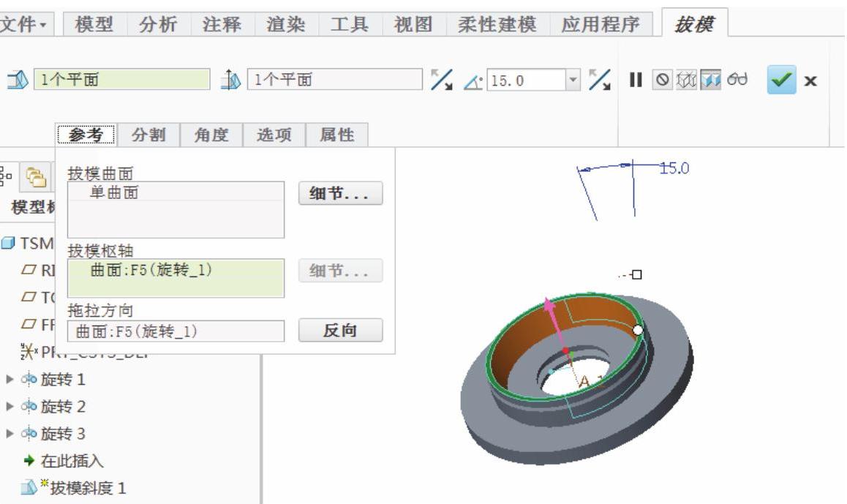
Task: Cancel the draft feature with X
Action: click(x=810, y=81)
